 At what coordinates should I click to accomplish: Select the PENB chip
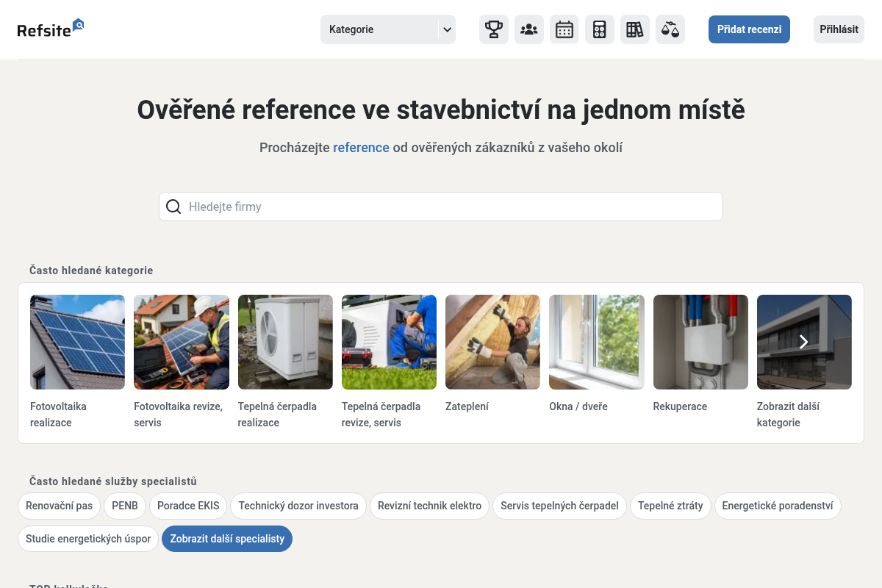pyautogui.click(x=125, y=506)
